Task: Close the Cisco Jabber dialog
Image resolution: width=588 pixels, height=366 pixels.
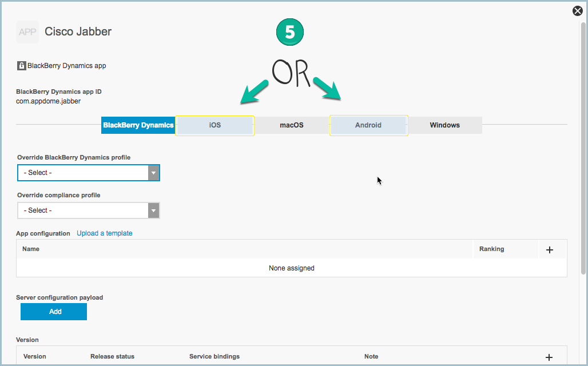Action: tap(578, 11)
